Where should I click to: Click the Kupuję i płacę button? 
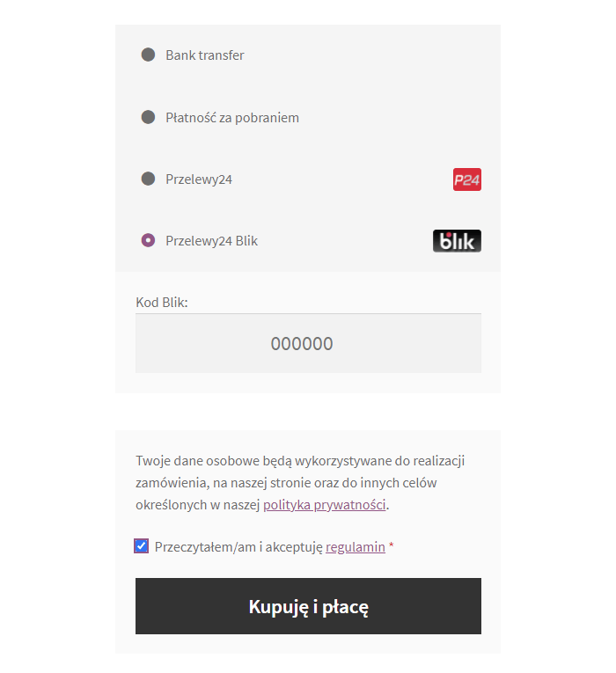pyautogui.click(x=308, y=606)
